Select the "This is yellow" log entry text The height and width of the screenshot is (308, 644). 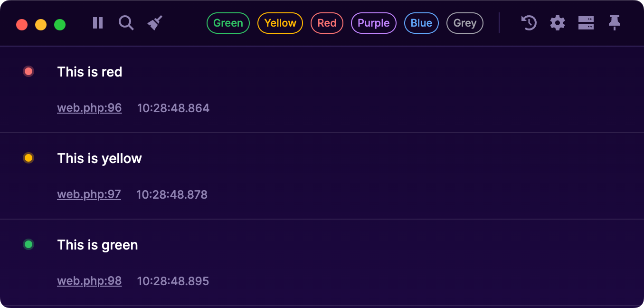tap(99, 159)
